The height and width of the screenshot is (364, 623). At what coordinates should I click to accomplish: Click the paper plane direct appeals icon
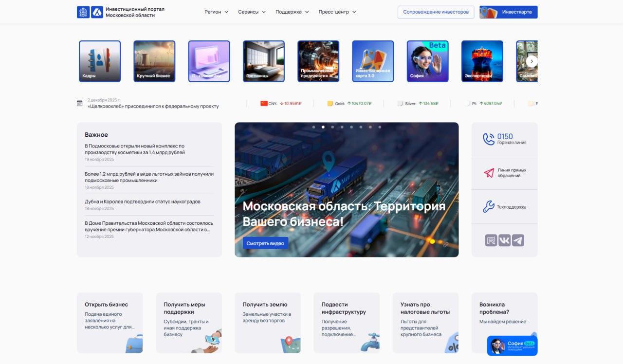(489, 173)
